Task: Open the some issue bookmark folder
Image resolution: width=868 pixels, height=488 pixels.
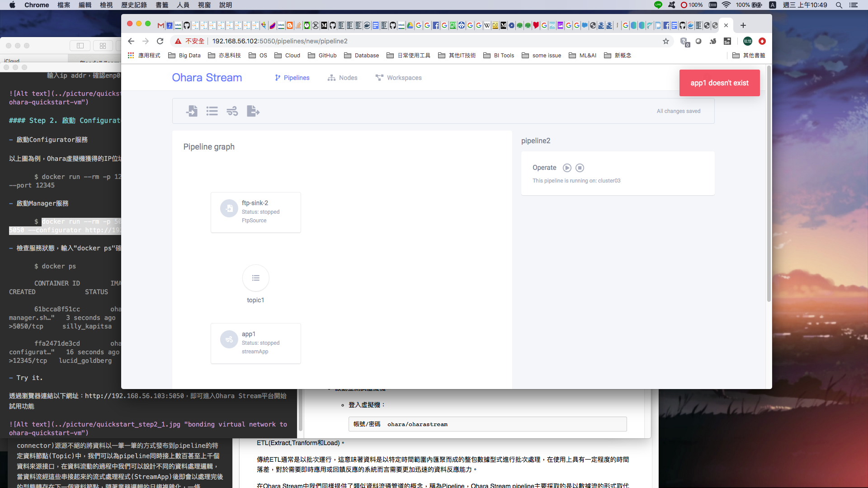Action: [x=542, y=56]
